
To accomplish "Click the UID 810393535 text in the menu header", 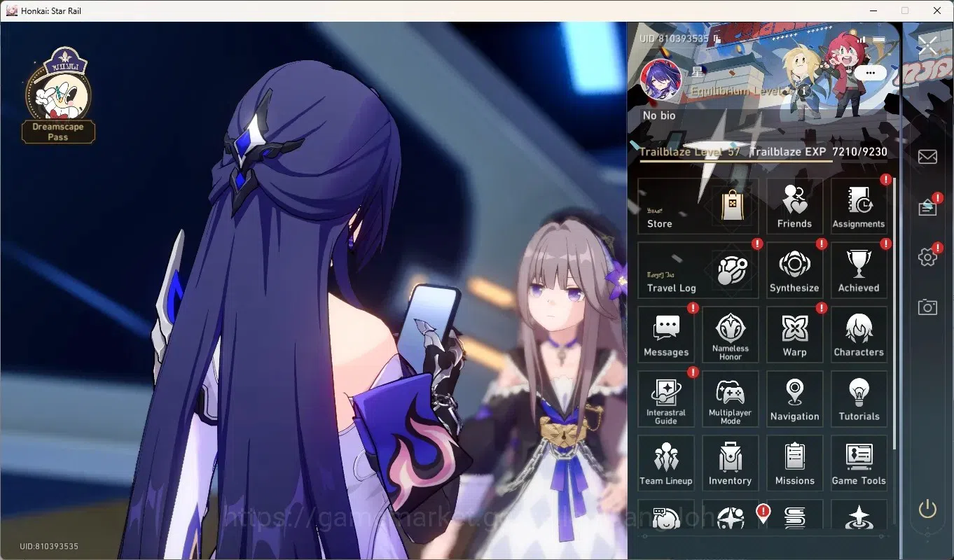I will [x=674, y=38].
